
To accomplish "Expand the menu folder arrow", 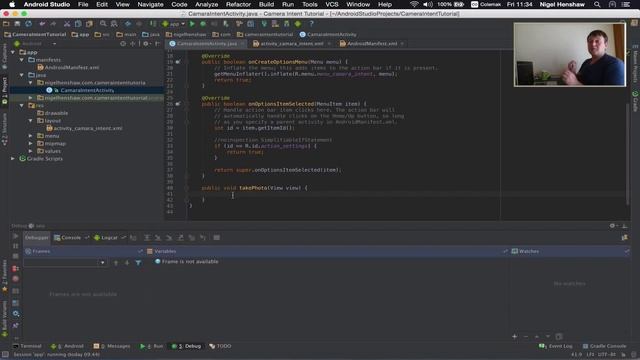I will (x=31, y=136).
